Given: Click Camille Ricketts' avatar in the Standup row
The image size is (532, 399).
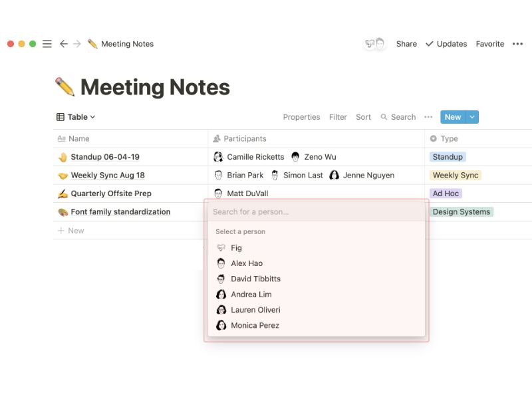Looking at the screenshot, I should point(219,156).
